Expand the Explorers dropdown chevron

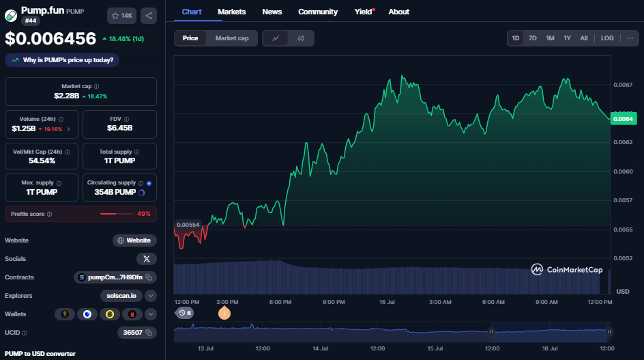[151, 296]
